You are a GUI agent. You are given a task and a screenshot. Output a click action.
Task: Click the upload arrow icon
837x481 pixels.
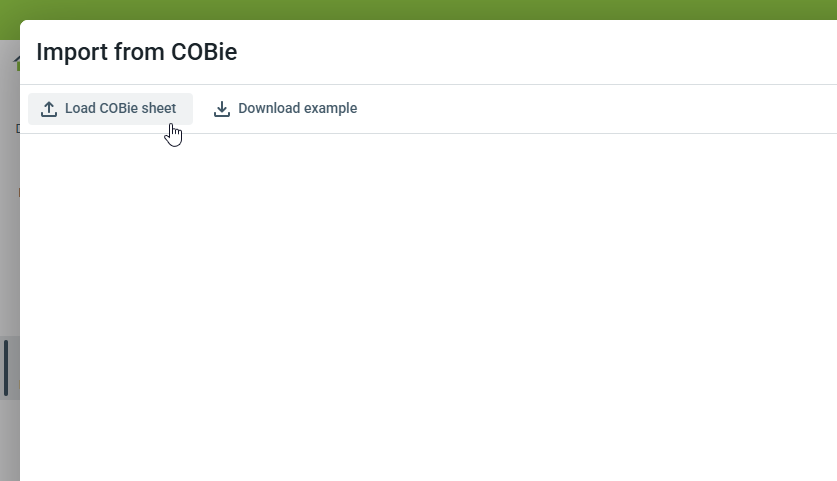49,106
